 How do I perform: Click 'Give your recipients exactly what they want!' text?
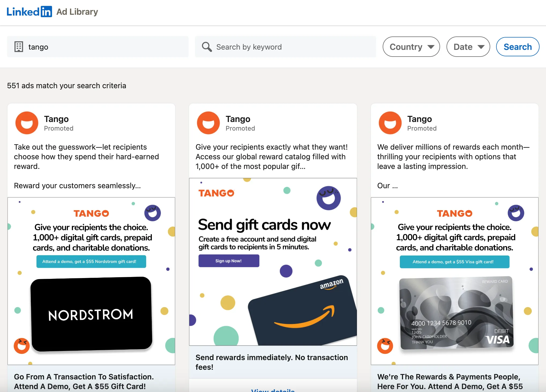pyautogui.click(x=272, y=147)
